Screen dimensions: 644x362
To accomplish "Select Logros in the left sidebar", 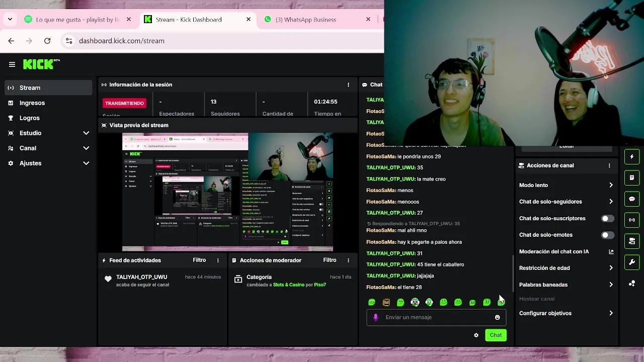I will tap(49, 118).
